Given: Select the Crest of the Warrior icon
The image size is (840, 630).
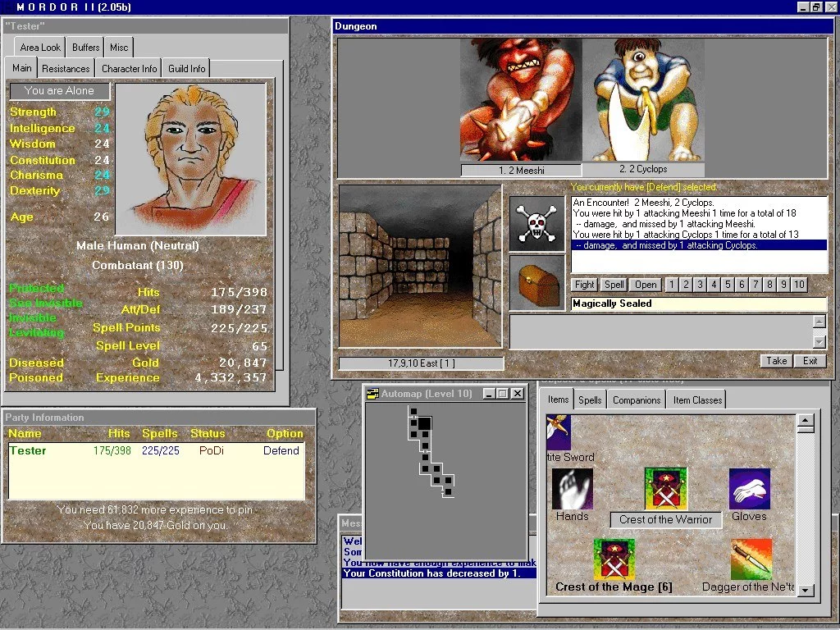Looking at the screenshot, I should [x=665, y=489].
